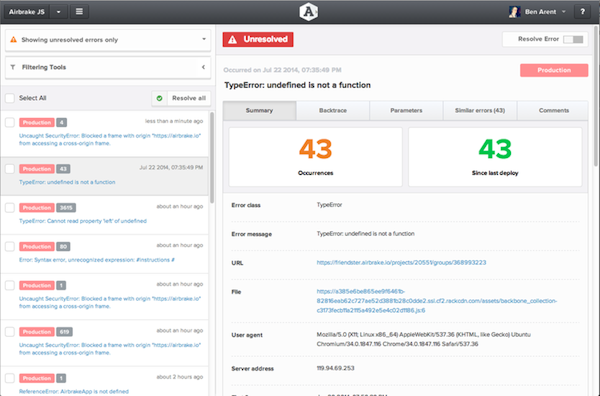Click the green checkmark resolve icon

point(160,98)
